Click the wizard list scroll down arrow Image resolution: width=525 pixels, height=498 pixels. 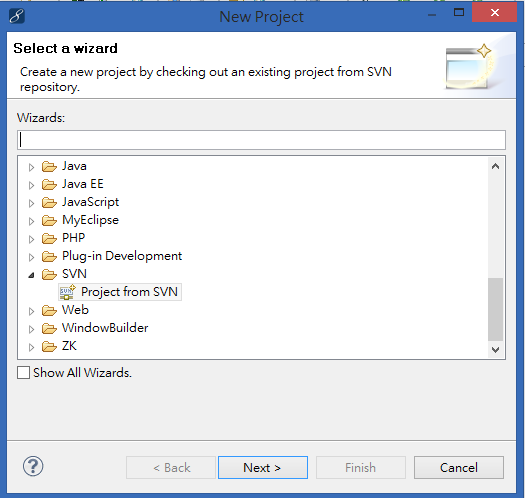click(x=496, y=350)
